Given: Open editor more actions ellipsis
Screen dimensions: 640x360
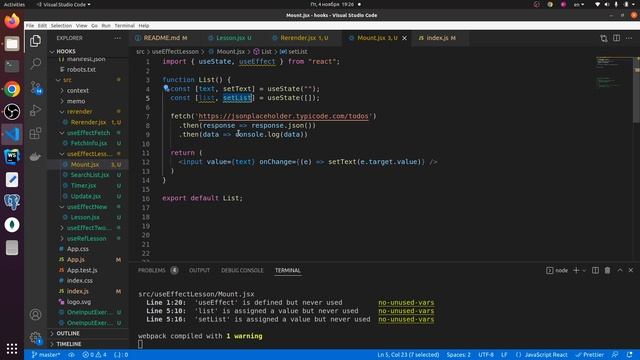Looking at the screenshot, I should pyautogui.click(x=629, y=38).
